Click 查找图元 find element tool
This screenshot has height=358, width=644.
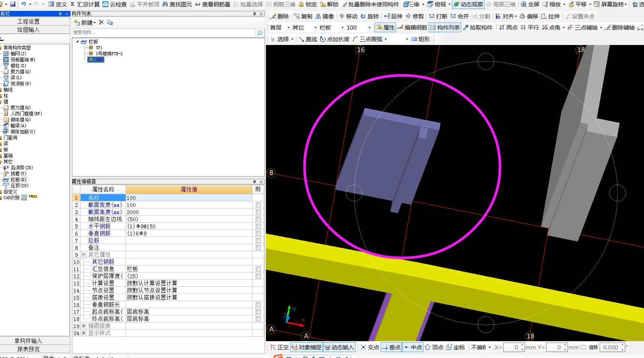click(x=177, y=4)
